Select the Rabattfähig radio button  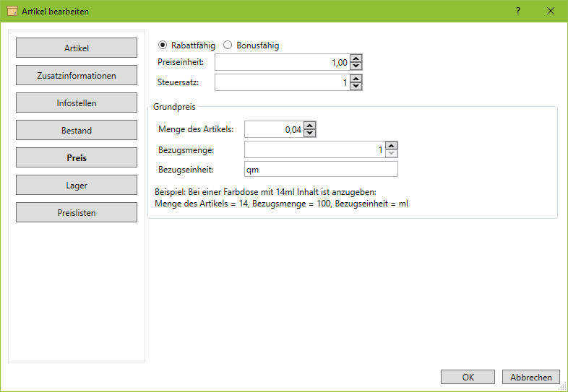163,45
